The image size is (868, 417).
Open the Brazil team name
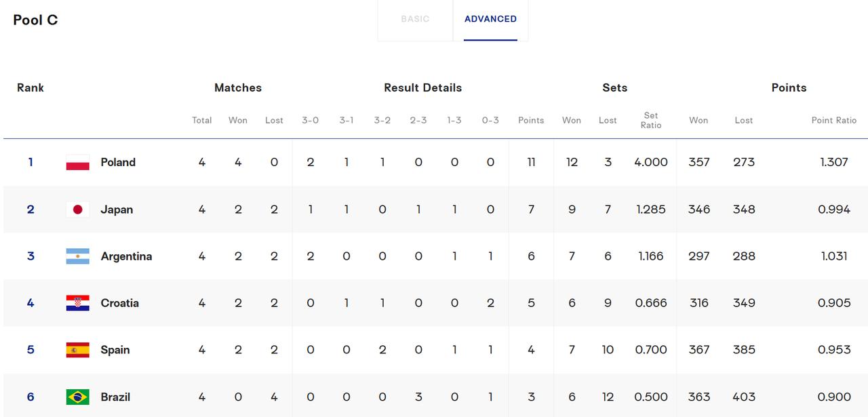tap(115, 397)
